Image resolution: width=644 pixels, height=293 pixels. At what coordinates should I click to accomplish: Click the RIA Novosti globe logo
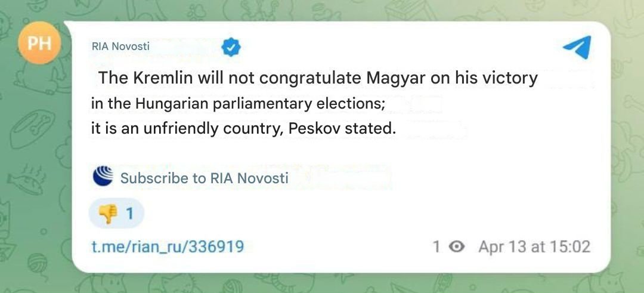(x=103, y=177)
